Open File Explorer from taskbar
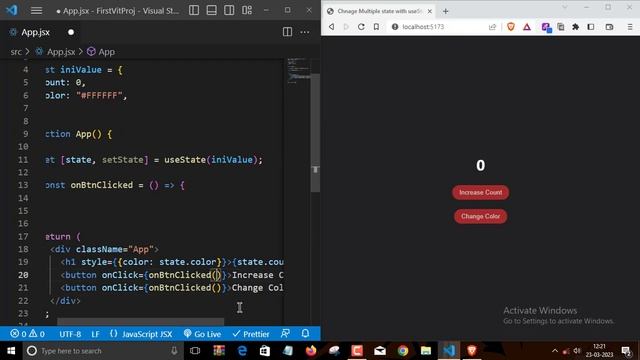Screen dimensions: 640x360 [x=426, y=351]
